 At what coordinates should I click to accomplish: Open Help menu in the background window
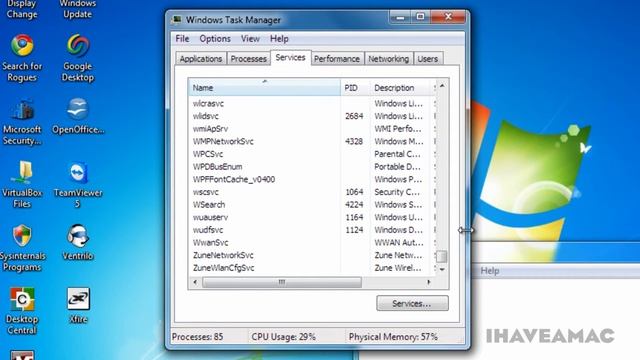(490, 271)
